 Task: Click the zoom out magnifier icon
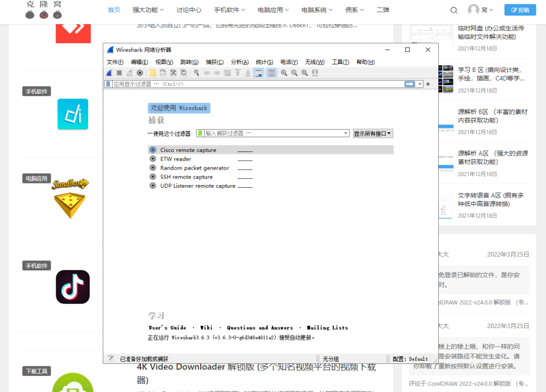point(294,73)
